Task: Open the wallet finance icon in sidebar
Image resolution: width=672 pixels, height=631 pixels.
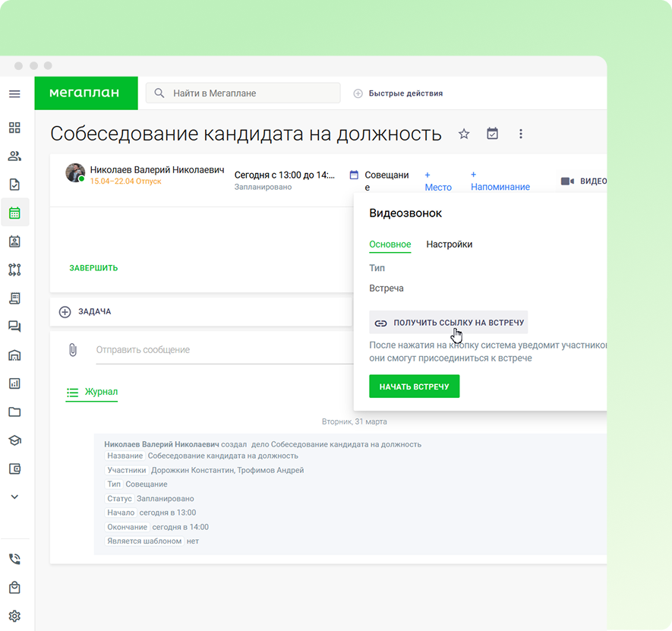Action: (x=14, y=469)
